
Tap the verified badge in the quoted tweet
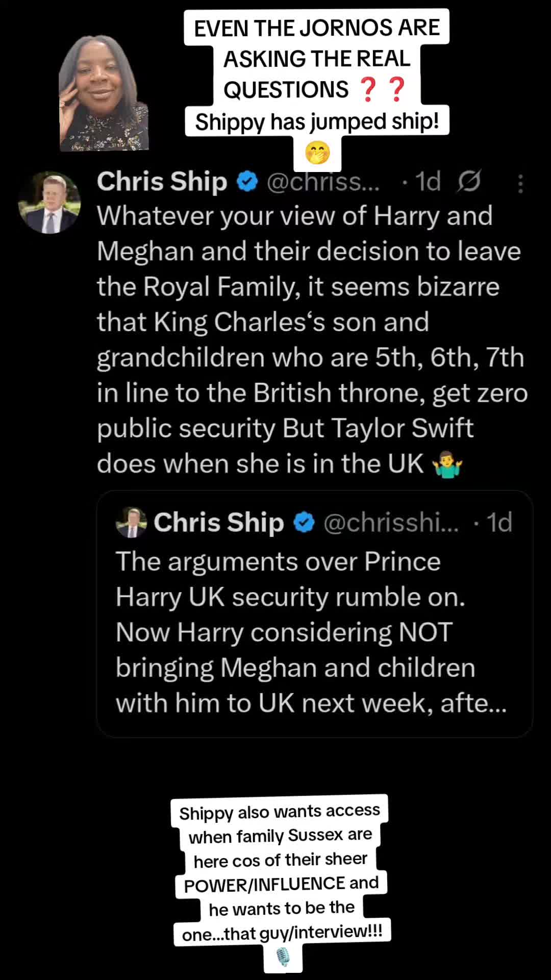tap(305, 522)
